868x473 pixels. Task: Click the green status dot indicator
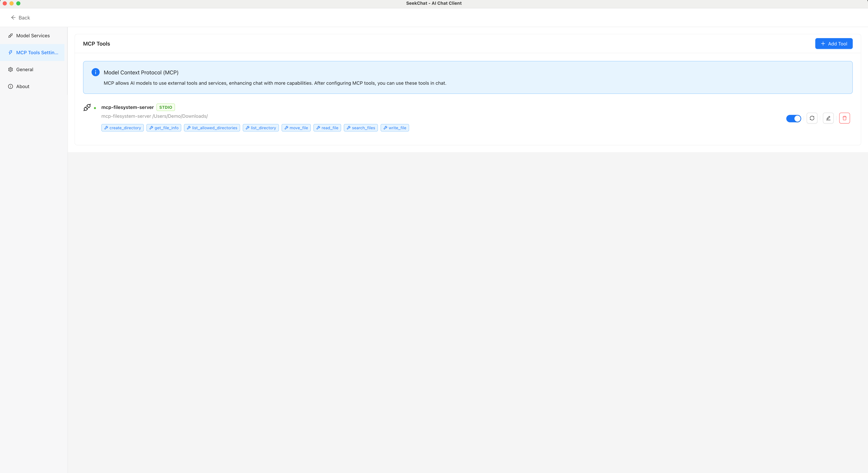(x=95, y=108)
